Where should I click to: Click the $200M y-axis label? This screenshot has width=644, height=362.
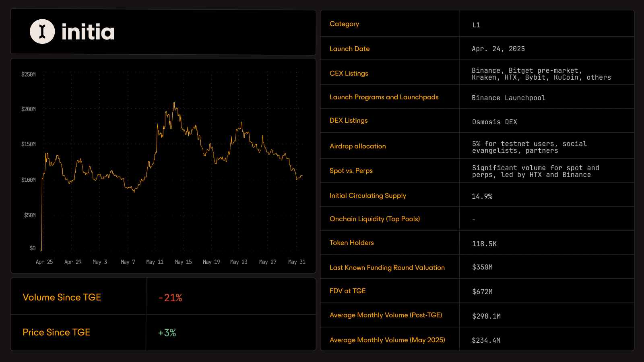[29, 109]
